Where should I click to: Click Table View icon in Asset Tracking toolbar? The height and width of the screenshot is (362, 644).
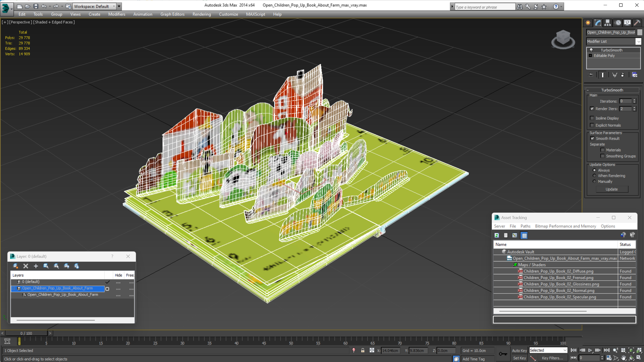coord(524,235)
